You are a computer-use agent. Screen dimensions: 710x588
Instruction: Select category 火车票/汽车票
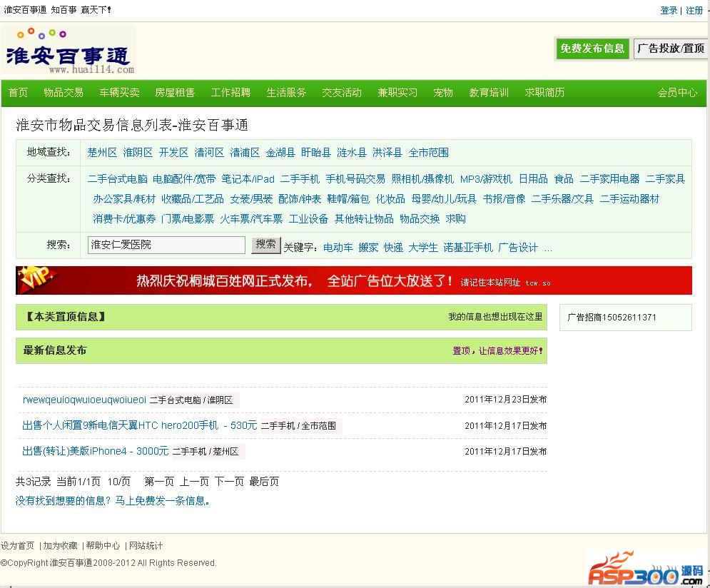click(251, 219)
